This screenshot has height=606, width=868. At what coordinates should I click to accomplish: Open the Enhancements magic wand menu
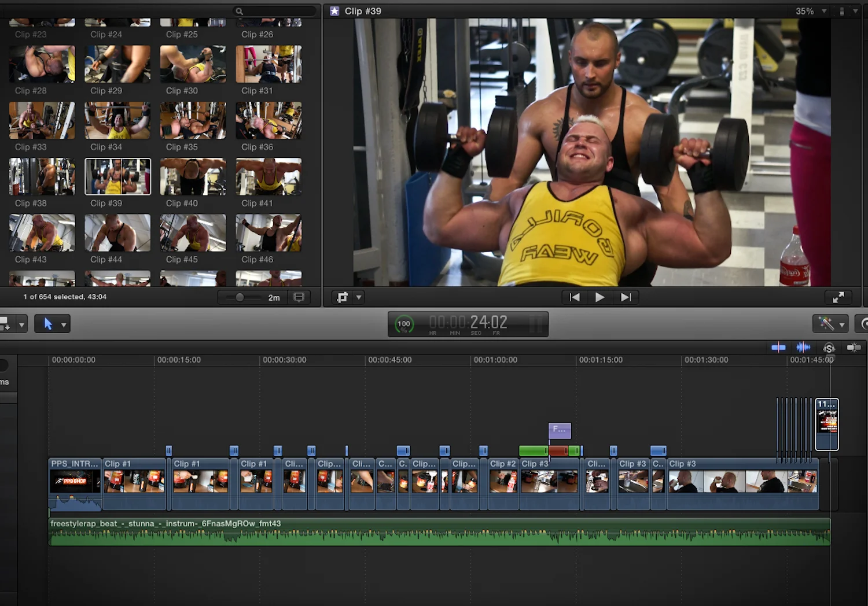830,324
